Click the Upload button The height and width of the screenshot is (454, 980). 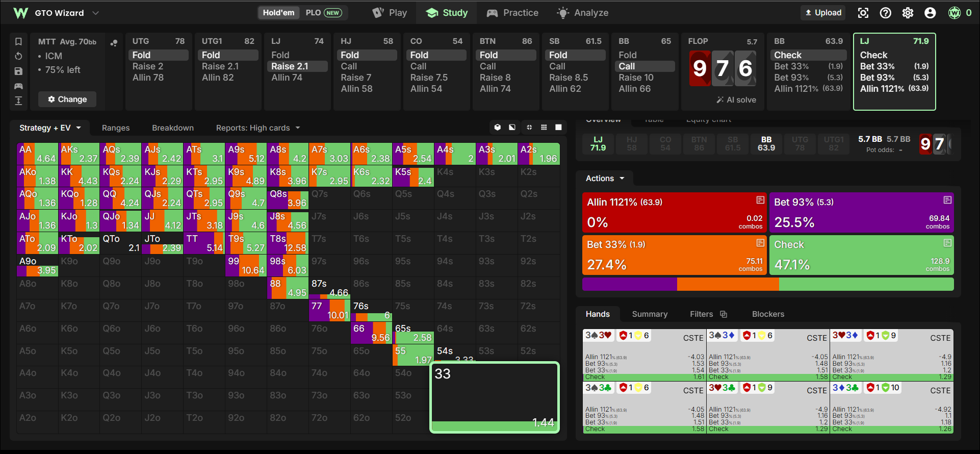(823, 13)
